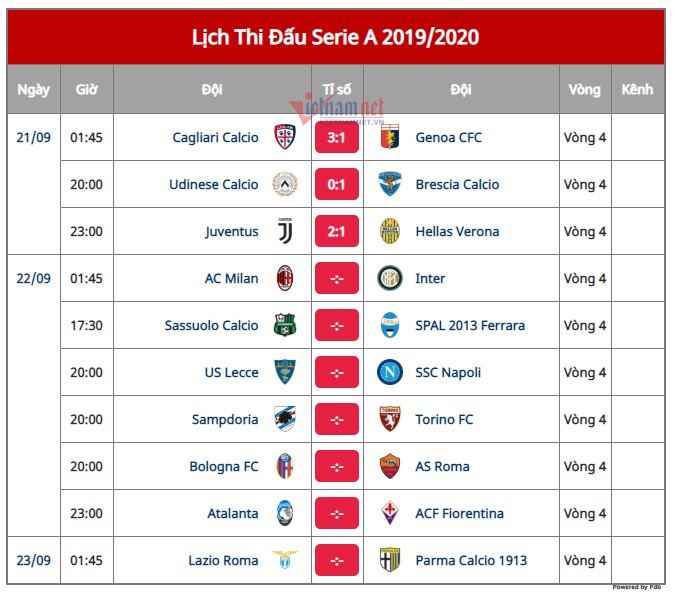Screen dimensions: 682x603
Task: Open the 2:1 Juventus score button
Action: [337, 231]
